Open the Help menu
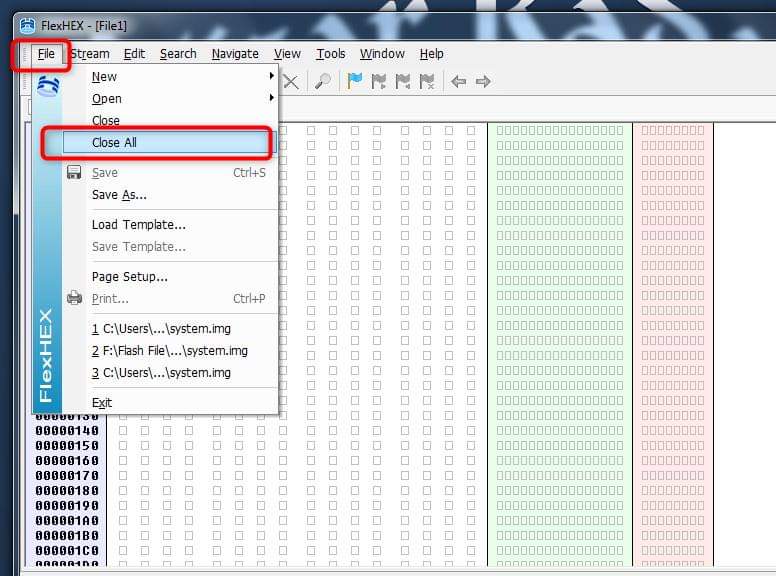 (432, 53)
